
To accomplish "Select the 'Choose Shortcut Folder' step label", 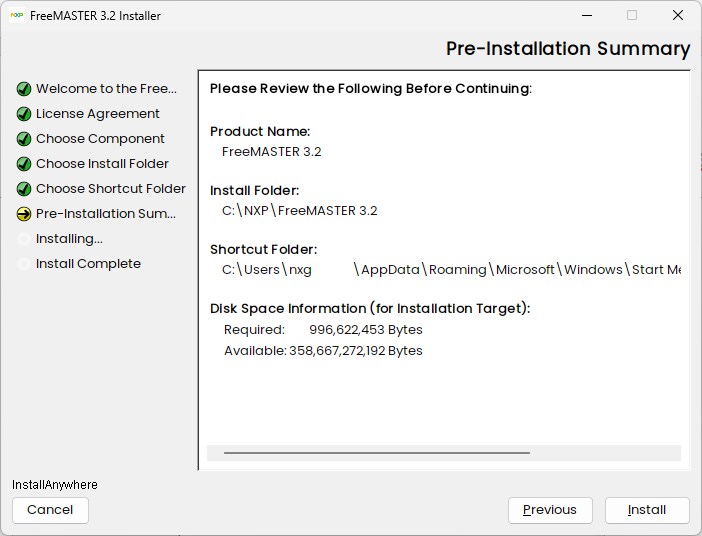I will pos(111,189).
